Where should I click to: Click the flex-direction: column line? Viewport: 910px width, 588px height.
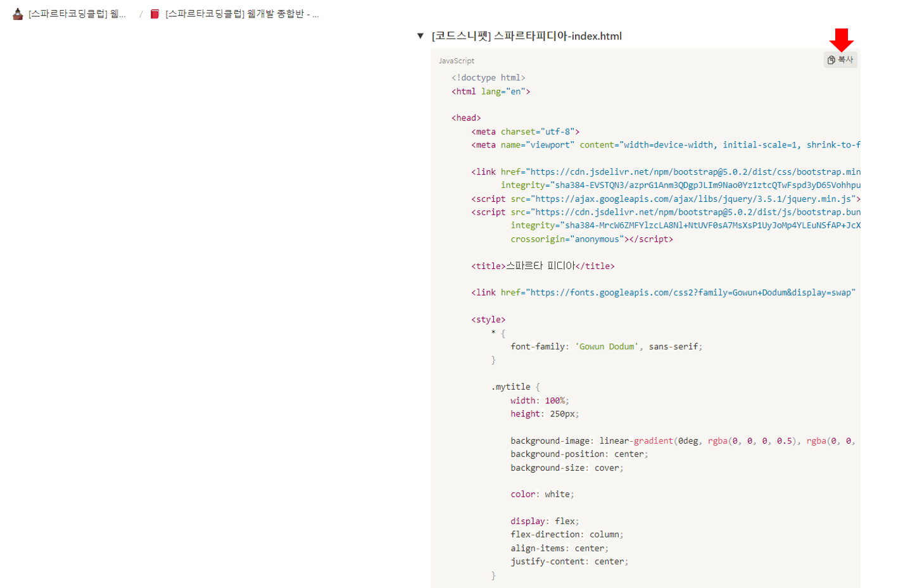pyautogui.click(x=567, y=534)
